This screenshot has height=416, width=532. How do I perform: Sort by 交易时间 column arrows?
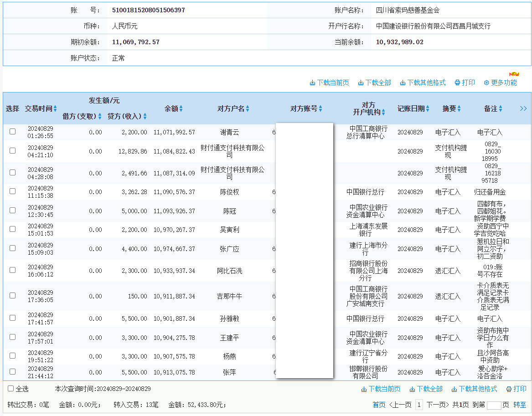pyautogui.click(x=55, y=108)
